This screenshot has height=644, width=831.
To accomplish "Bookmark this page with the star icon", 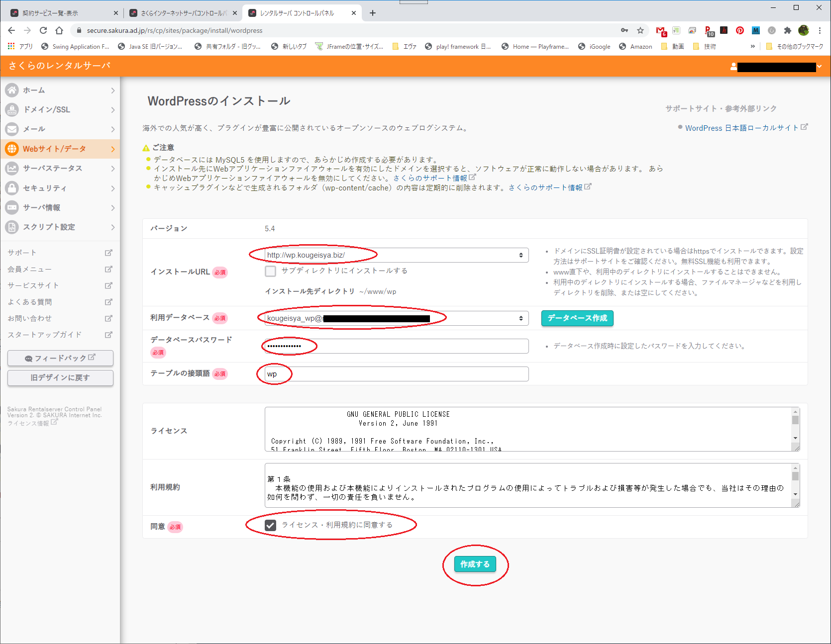I will [640, 30].
